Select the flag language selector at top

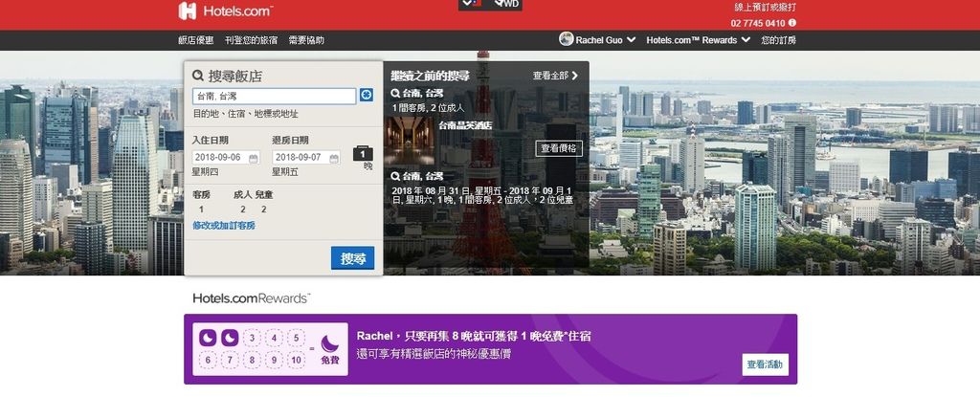(473, 5)
